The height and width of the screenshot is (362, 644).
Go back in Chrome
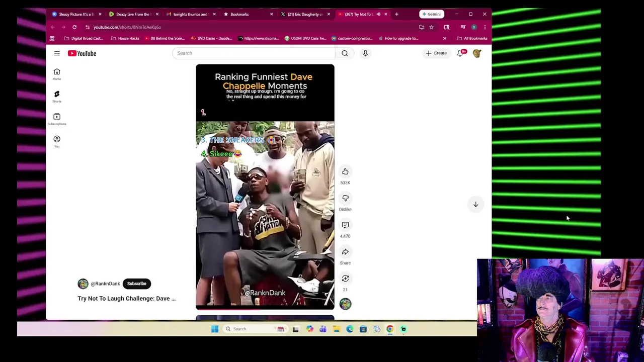[x=52, y=27]
